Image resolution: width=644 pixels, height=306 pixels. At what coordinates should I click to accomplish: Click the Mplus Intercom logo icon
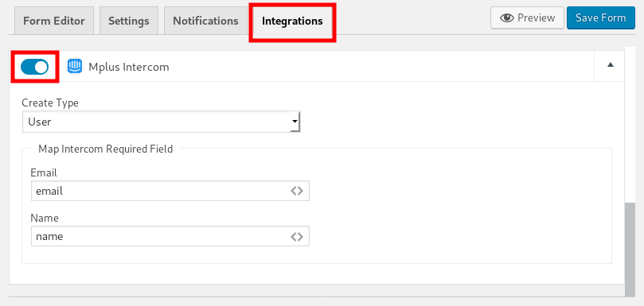coord(75,66)
